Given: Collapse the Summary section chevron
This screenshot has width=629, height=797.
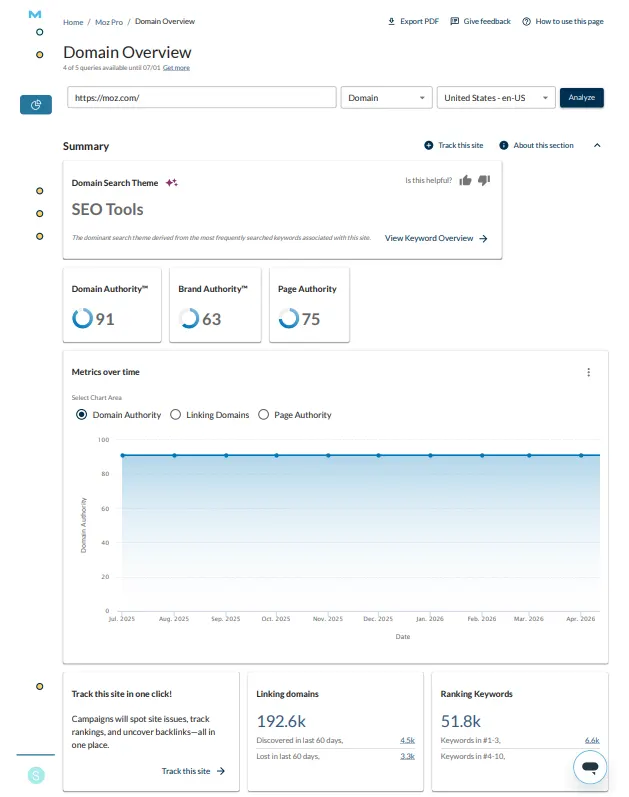Looking at the screenshot, I should click(597, 145).
